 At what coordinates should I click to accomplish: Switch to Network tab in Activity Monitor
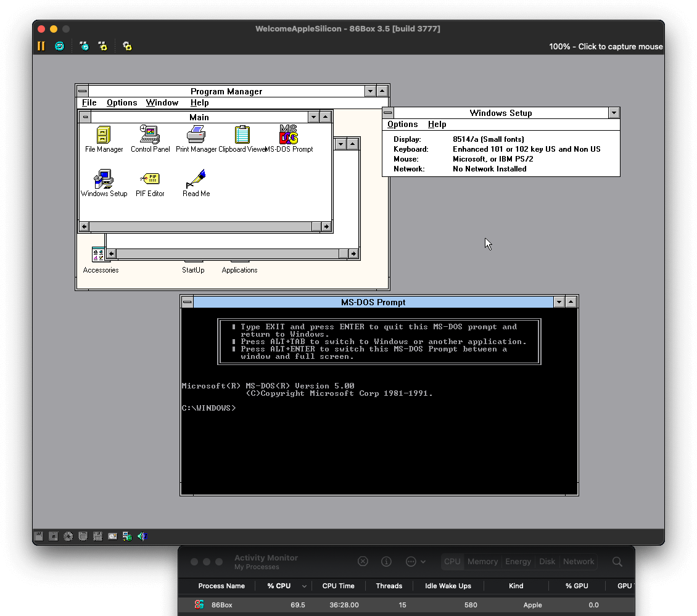pos(579,561)
